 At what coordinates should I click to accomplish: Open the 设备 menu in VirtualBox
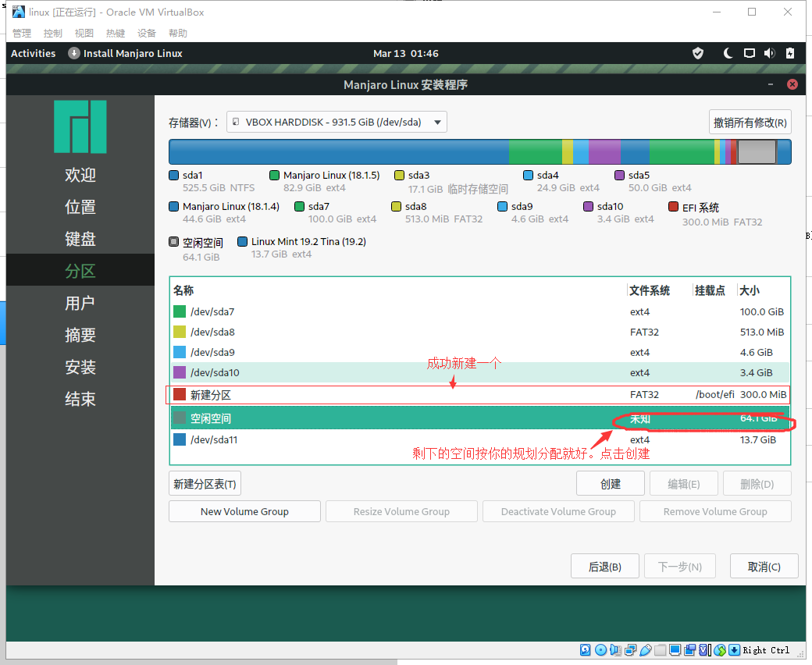pos(147,33)
